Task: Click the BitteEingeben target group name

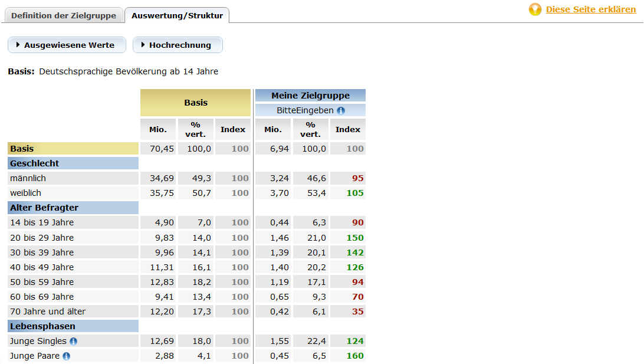Action: [305, 110]
